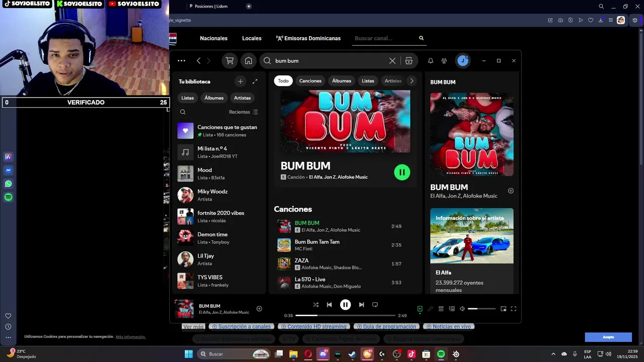The width and height of the screenshot is (644, 362).
Task: Open Spotify from the Windows taskbar
Action: [441, 354]
